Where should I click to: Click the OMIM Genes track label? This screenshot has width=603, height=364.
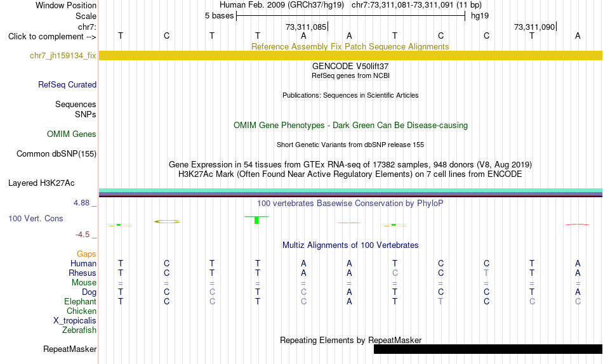point(72,134)
